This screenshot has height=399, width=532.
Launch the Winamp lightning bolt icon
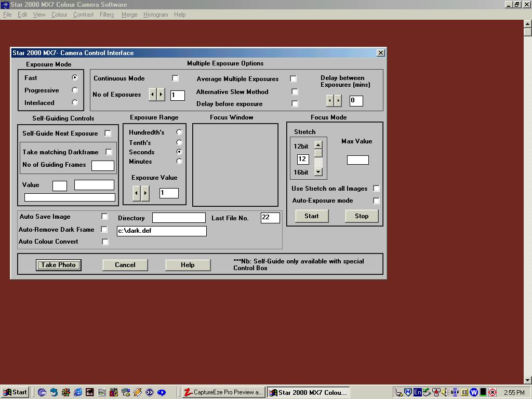pos(137,392)
